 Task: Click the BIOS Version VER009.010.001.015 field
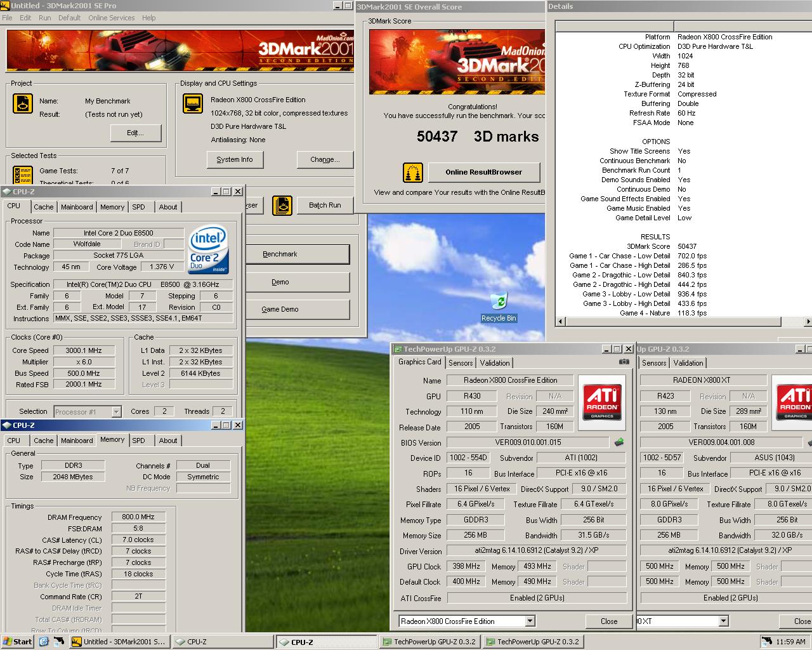528,442
